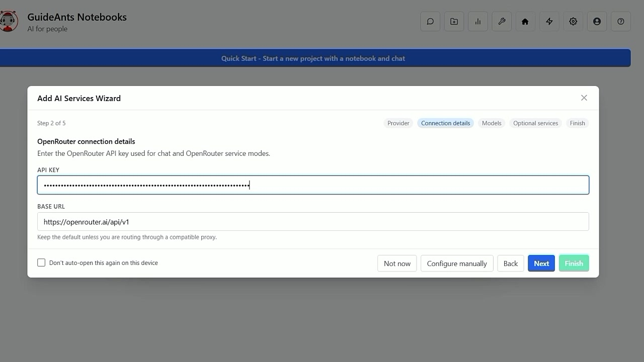
Task: Click the add-folder icon in the header
Action: [x=454, y=22]
